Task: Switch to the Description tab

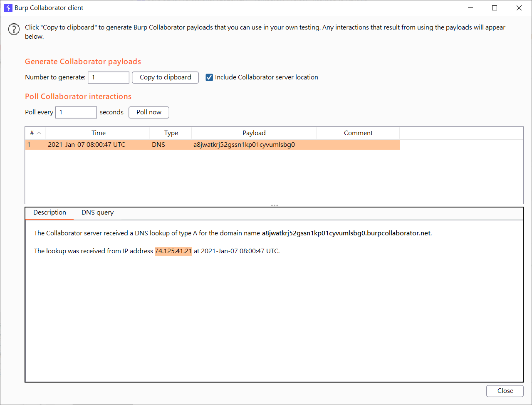Action: [49, 213]
